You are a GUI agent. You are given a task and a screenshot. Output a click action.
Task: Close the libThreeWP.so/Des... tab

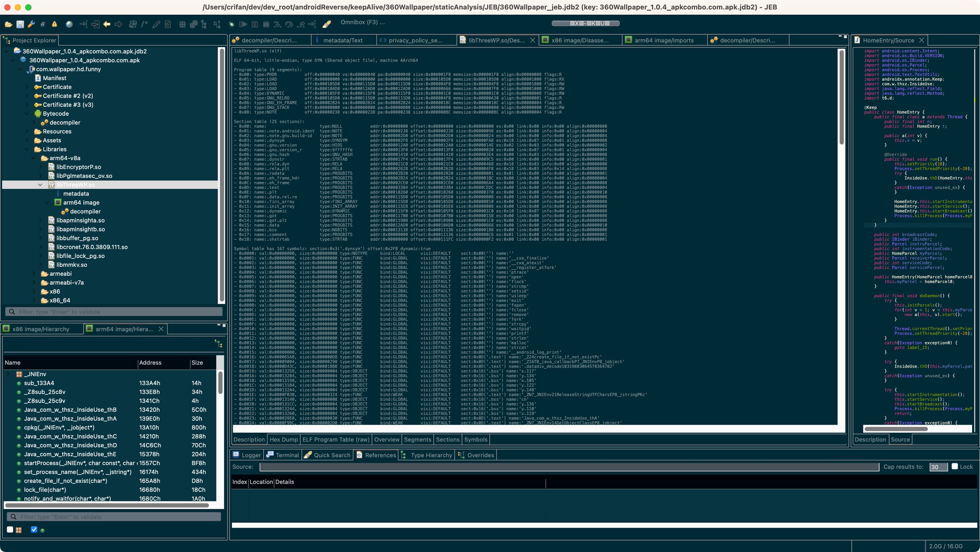coord(532,40)
